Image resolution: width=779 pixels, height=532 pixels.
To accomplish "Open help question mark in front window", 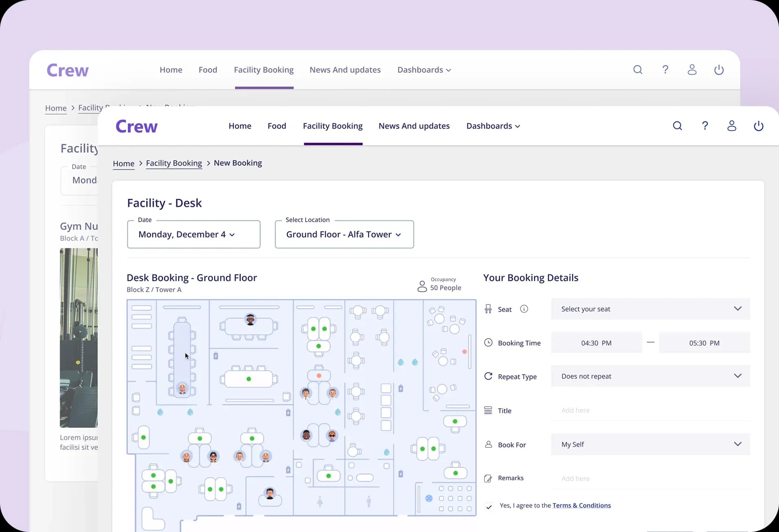I will coord(705,126).
